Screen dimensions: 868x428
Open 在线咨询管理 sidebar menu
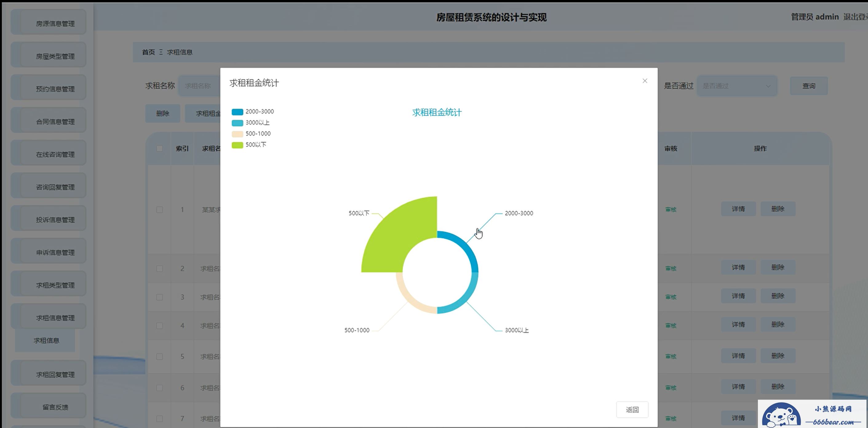point(49,153)
